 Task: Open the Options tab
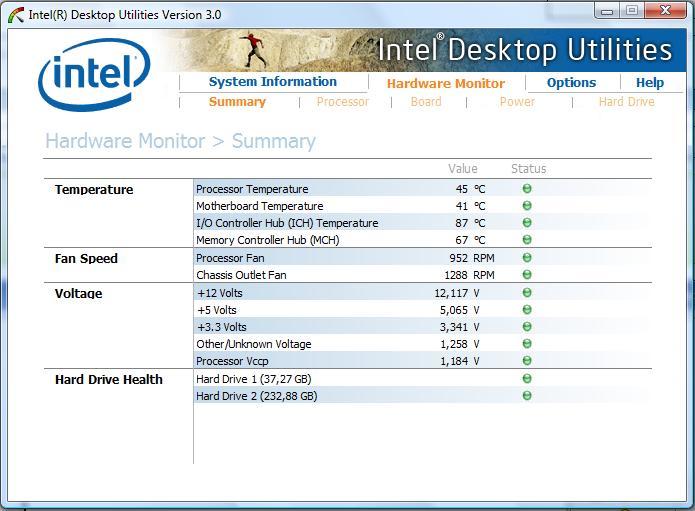tap(571, 83)
